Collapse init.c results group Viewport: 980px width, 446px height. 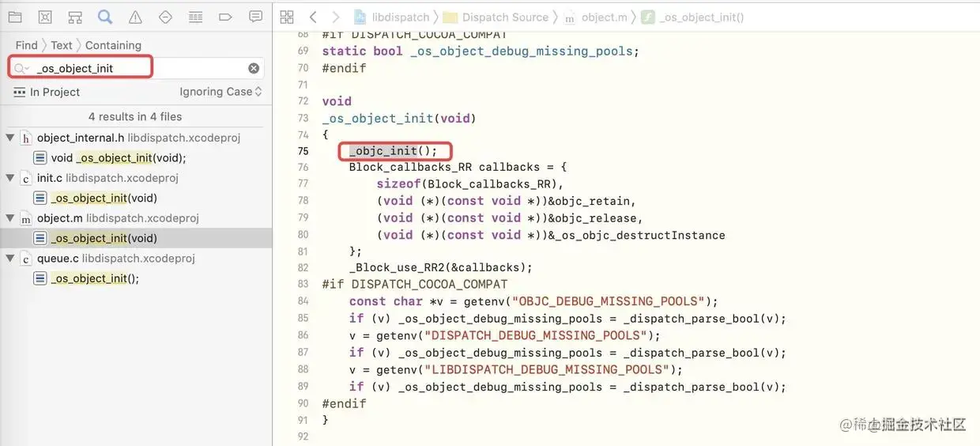[10, 178]
